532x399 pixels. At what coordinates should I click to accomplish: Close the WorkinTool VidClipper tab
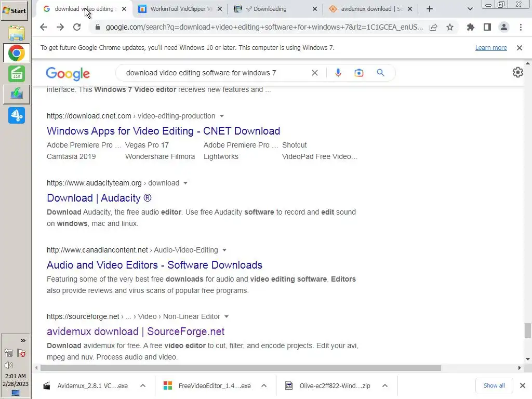pos(220,9)
